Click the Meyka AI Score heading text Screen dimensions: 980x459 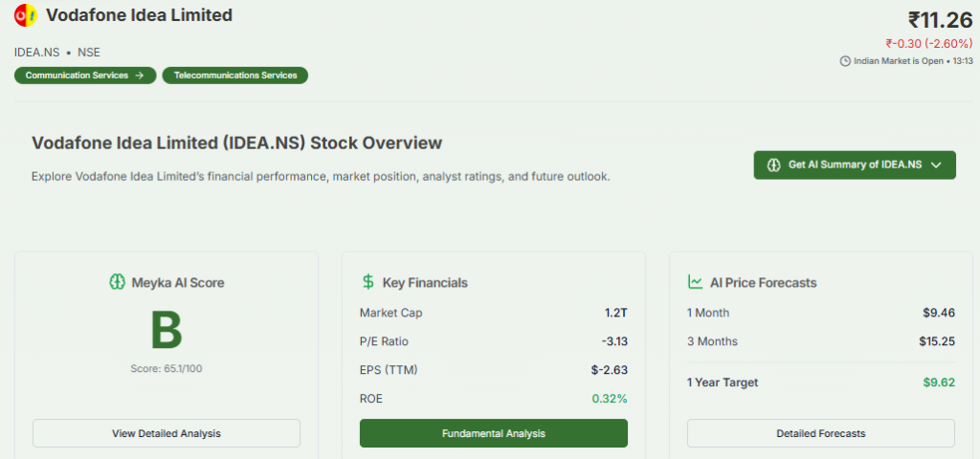[178, 283]
